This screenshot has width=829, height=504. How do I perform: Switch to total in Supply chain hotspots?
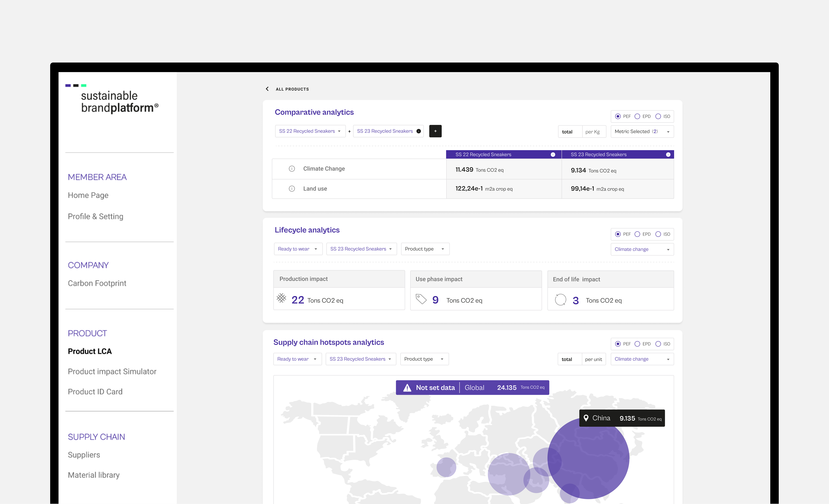(570, 359)
